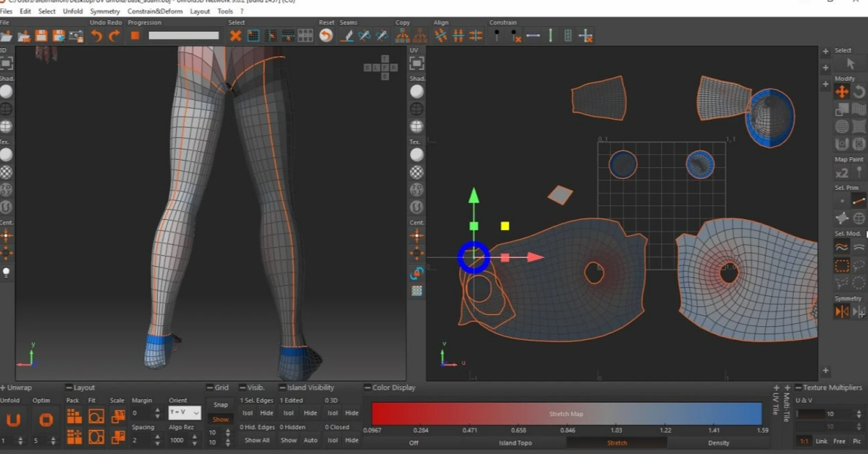Toggle Island selection primitive
The image size is (868, 454).
tap(859, 218)
